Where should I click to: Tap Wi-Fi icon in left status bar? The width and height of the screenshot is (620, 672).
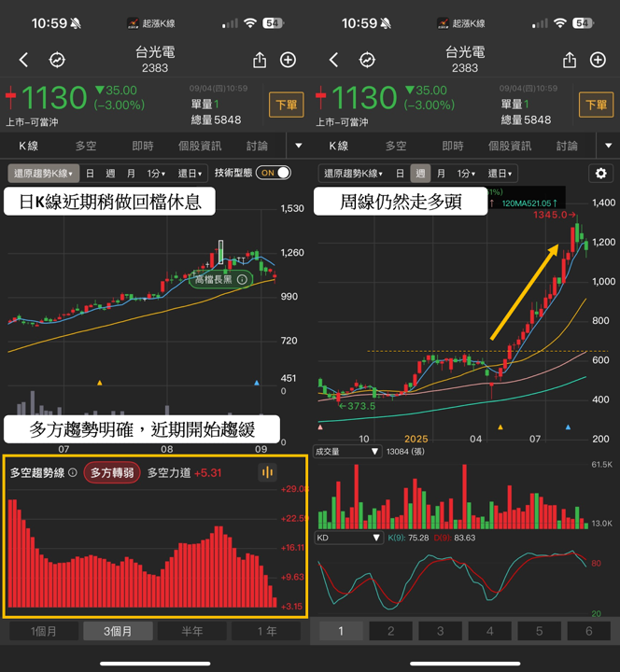click(x=250, y=23)
